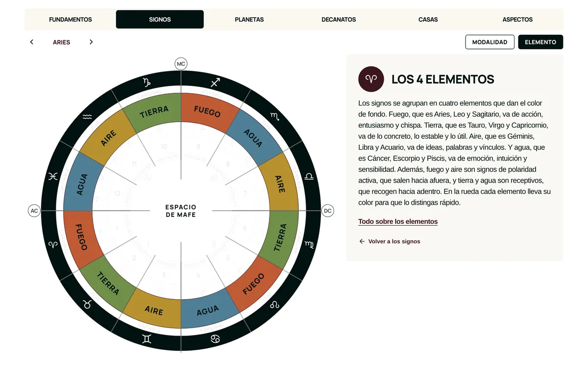The image size is (588, 368).
Task: Open the Todo sobre los elementos link
Action: point(398,222)
